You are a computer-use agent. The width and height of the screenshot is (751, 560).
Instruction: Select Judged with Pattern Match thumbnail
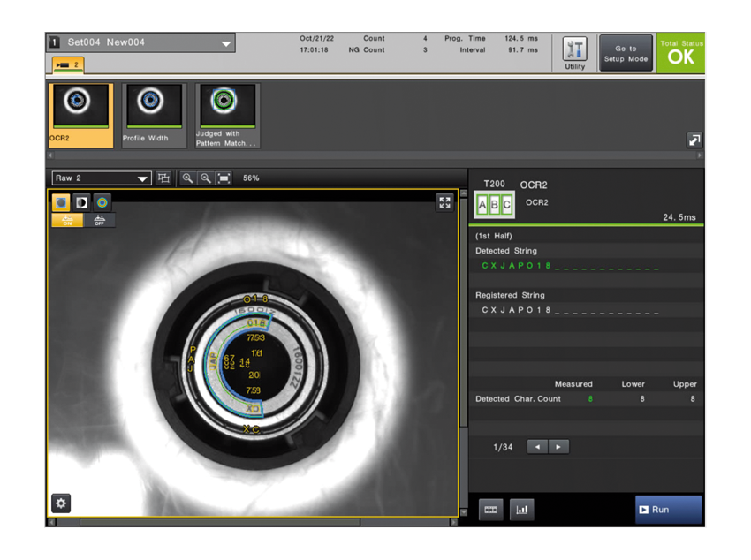point(227,116)
